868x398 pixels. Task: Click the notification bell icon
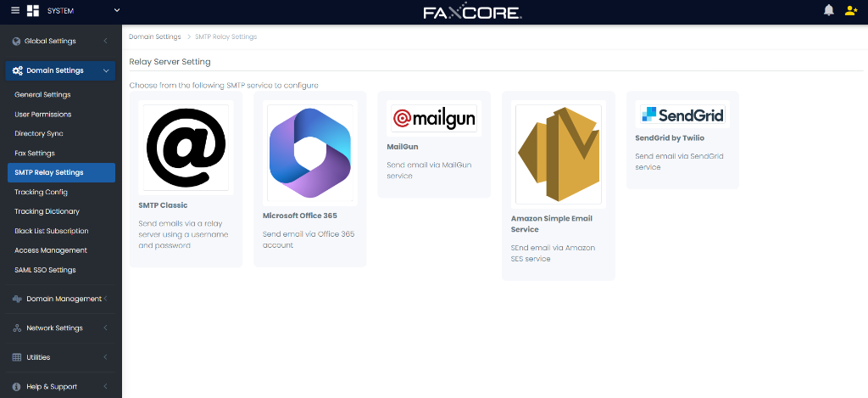tap(829, 10)
